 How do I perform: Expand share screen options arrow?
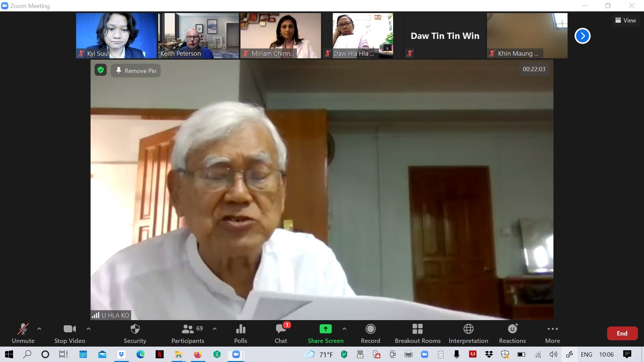point(344,329)
